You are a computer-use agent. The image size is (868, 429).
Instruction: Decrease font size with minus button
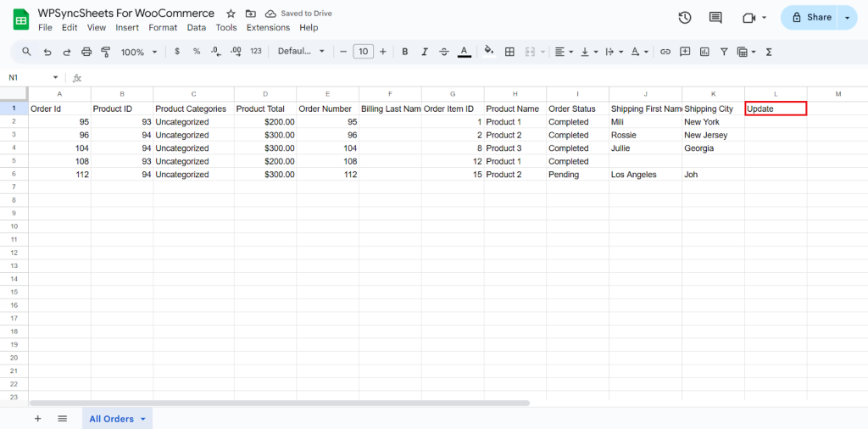[x=343, y=52]
